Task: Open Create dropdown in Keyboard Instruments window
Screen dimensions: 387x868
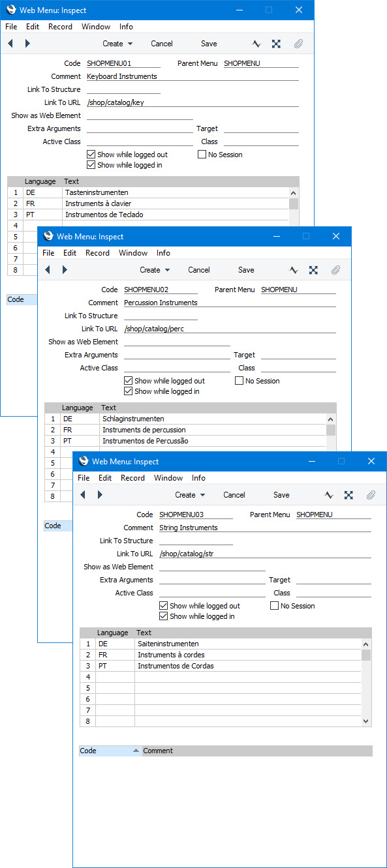Action: tap(117, 44)
